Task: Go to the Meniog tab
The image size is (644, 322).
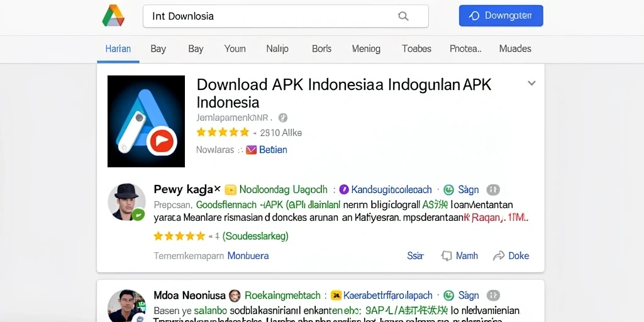Action: pos(366,49)
